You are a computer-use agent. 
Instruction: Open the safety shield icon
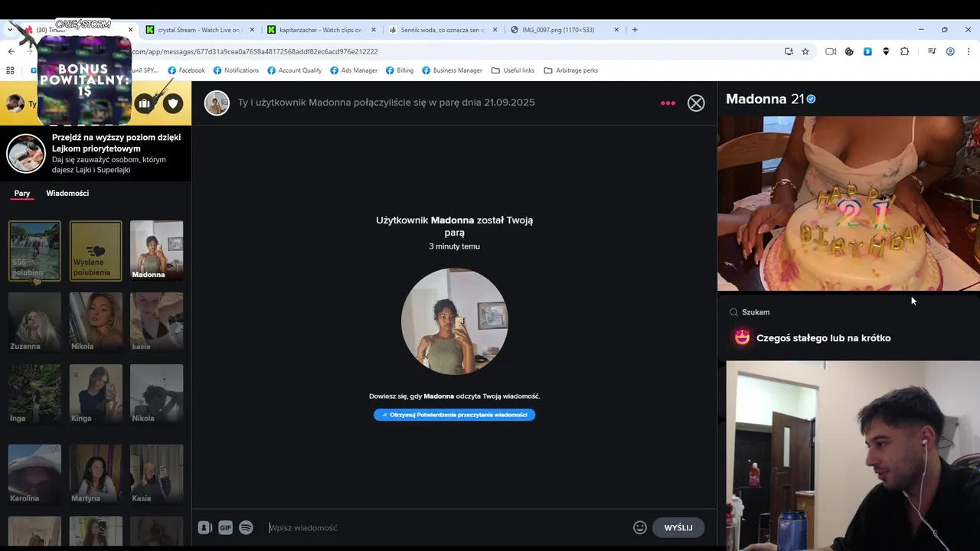pos(173,103)
